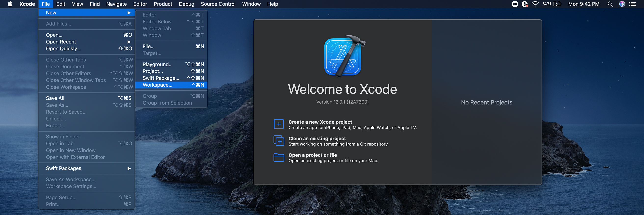Viewport: 644px width, 215px height.
Task: Launch Siri from menu bar
Action: tap(622, 4)
